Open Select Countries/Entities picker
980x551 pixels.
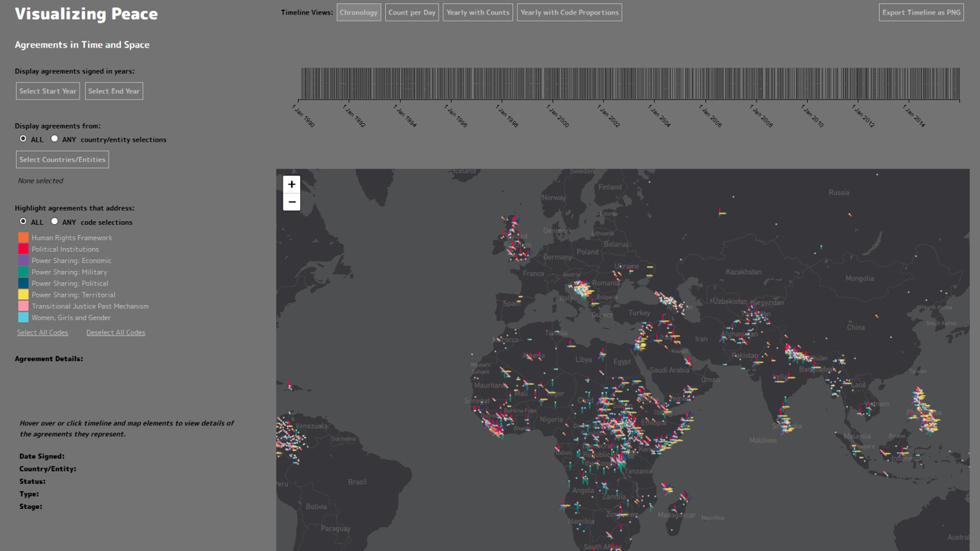point(62,159)
